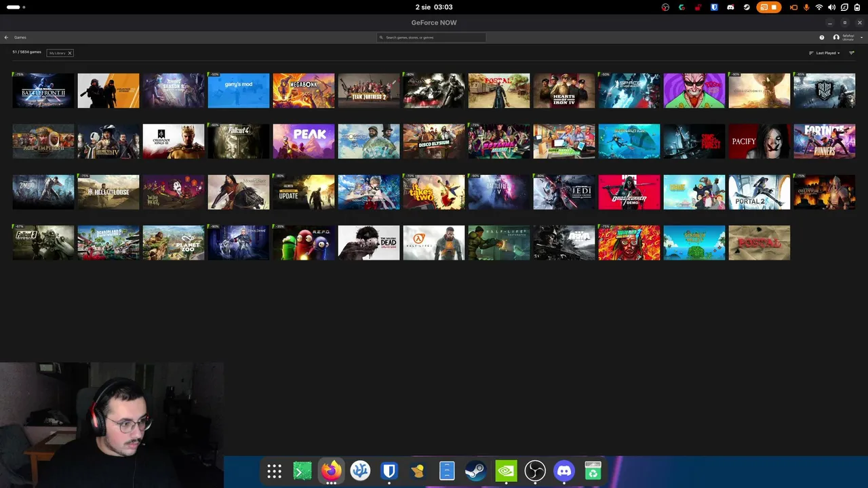Open the Half-Life 2 game tile
Screen dimensions: 868x488
pos(434,243)
